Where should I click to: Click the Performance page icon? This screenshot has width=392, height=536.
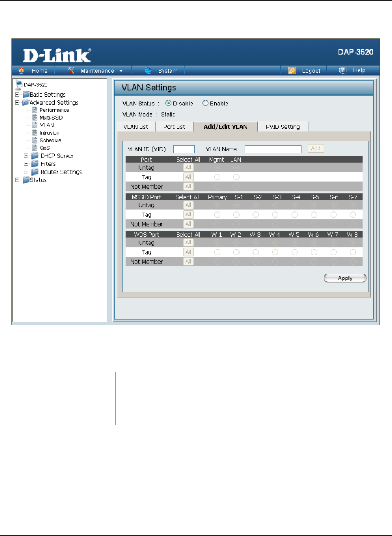click(35, 110)
